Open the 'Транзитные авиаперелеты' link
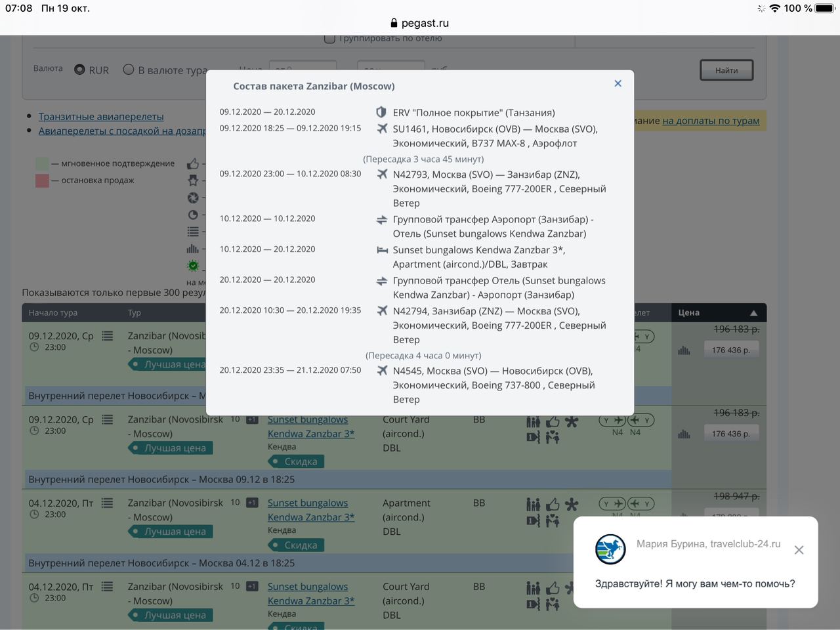 click(101, 116)
